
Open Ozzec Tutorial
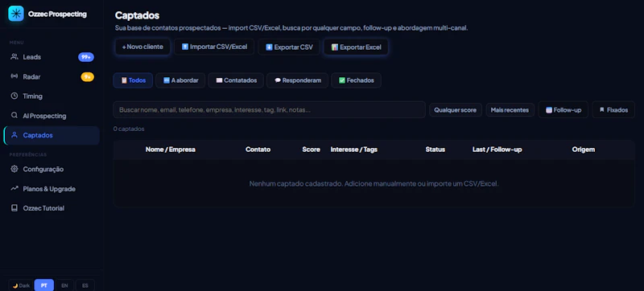pos(52,208)
